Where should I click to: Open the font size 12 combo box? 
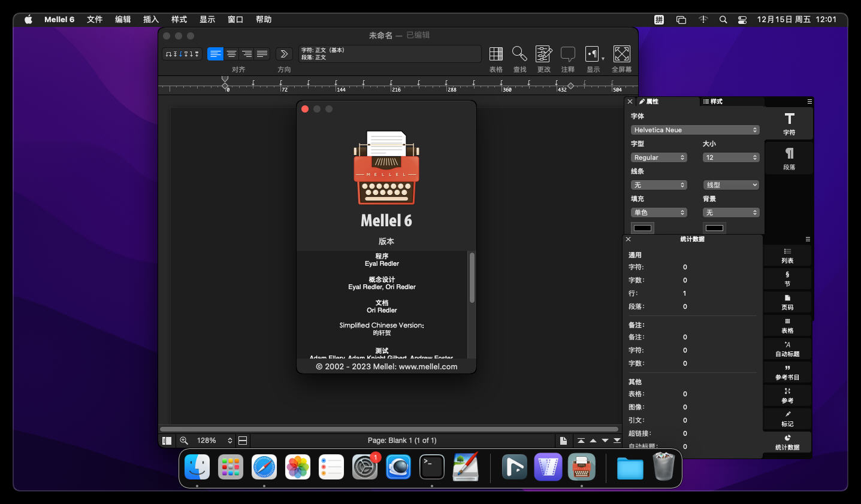coord(731,157)
